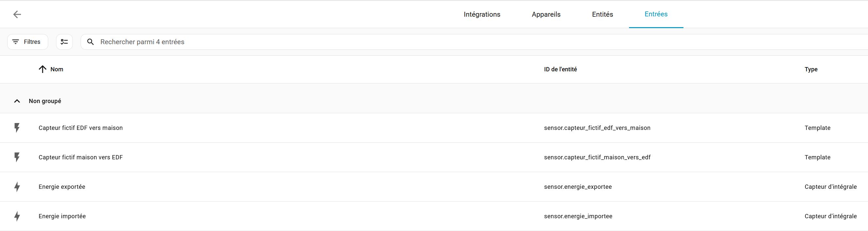Toggle the selection mode checklist icon
Screen dimensions: 868x231
[x=64, y=42]
